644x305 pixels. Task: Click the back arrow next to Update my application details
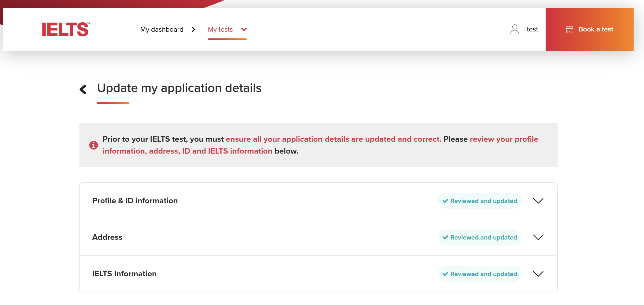[83, 89]
